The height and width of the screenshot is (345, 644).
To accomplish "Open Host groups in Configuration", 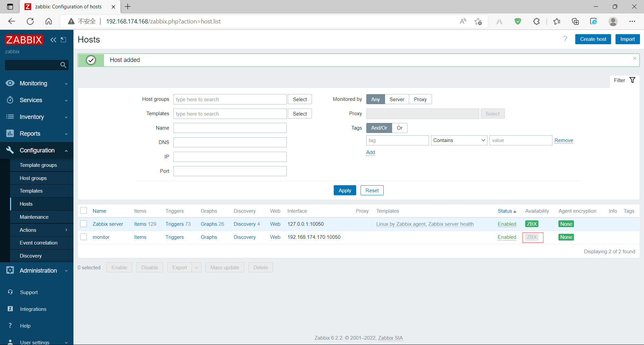I will 42,178.
